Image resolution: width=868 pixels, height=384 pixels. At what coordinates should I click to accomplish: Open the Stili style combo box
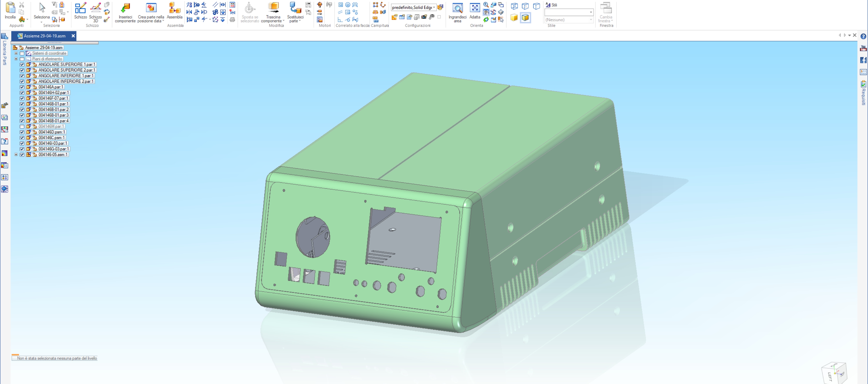pos(590,12)
